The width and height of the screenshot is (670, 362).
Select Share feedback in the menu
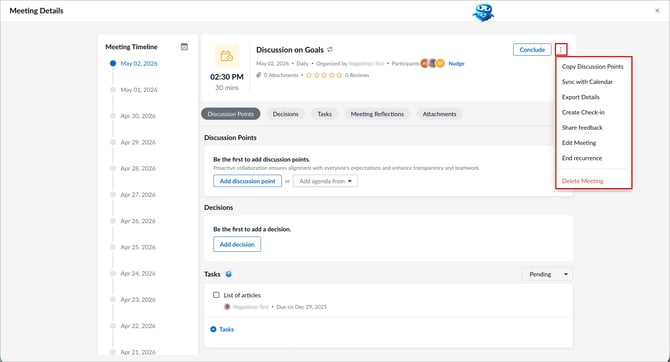tap(582, 128)
